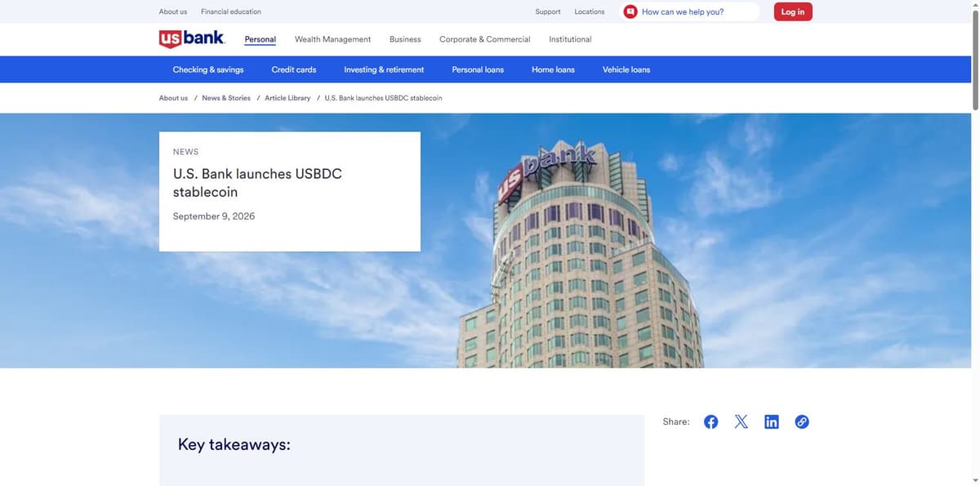Open the Personal tab
The image size is (980, 486).
coord(261,39)
